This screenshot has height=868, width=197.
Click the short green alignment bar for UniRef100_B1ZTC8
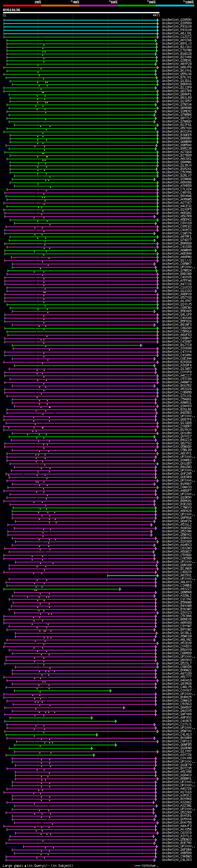77,345
